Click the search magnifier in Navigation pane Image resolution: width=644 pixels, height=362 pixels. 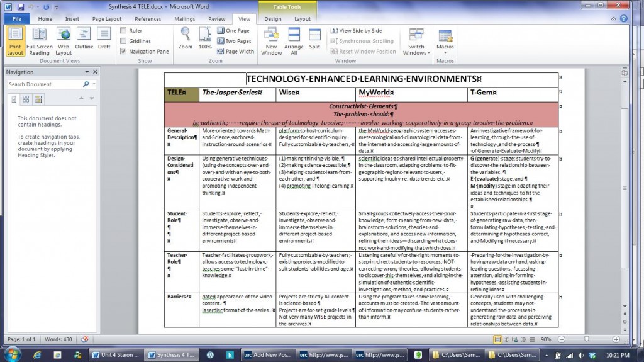[86, 84]
